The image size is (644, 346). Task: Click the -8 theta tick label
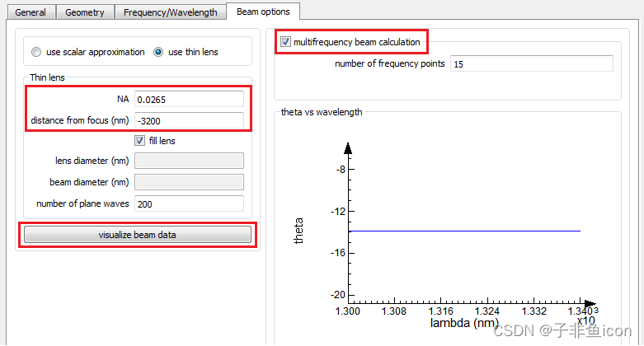point(341,169)
